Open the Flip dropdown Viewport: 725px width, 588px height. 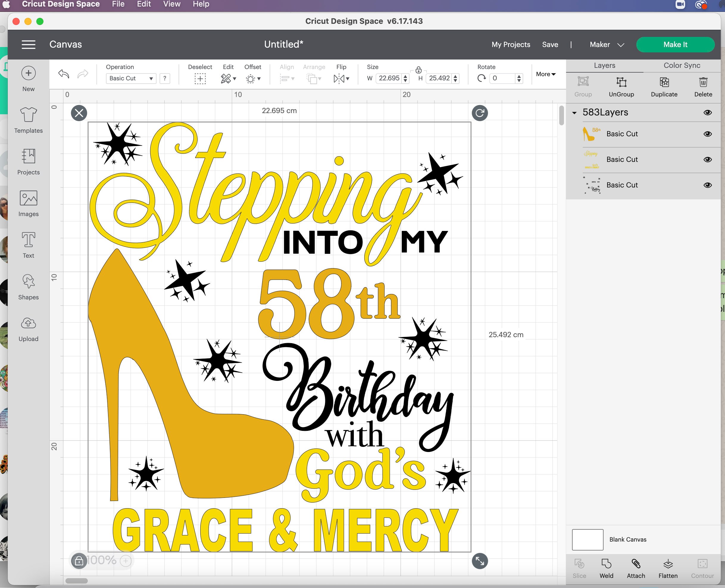341,79
